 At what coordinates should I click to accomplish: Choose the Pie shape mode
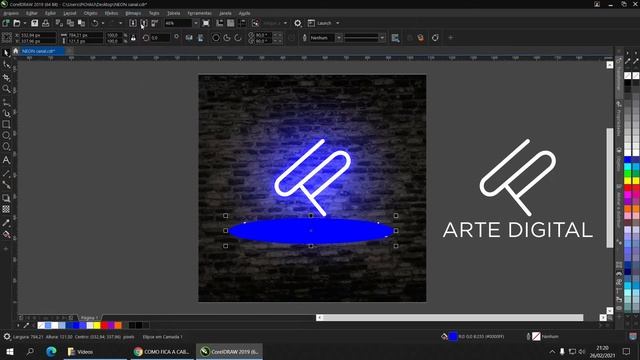pos(227,38)
